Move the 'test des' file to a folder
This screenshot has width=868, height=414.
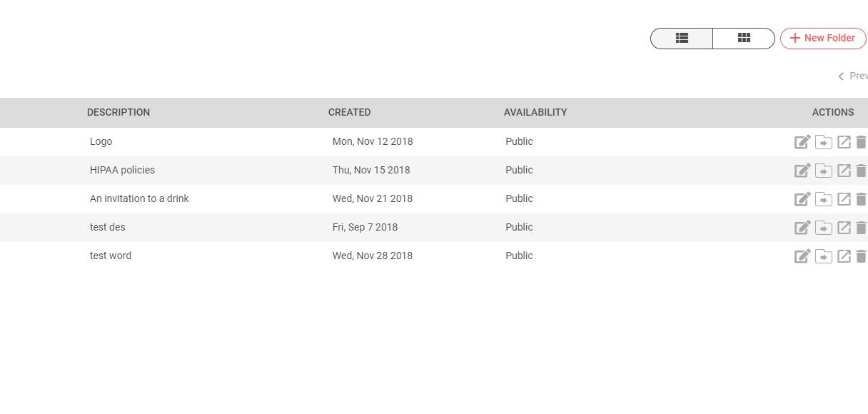pos(824,228)
